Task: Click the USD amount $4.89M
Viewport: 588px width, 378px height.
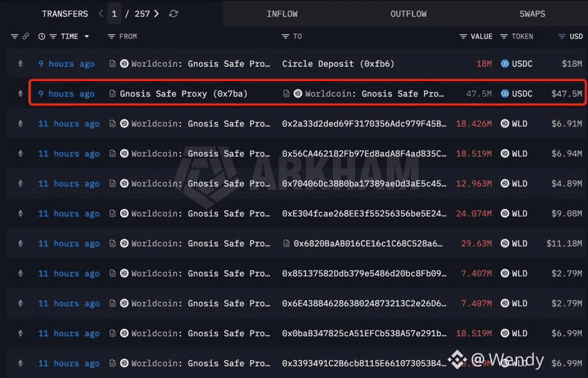Action: click(567, 183)
